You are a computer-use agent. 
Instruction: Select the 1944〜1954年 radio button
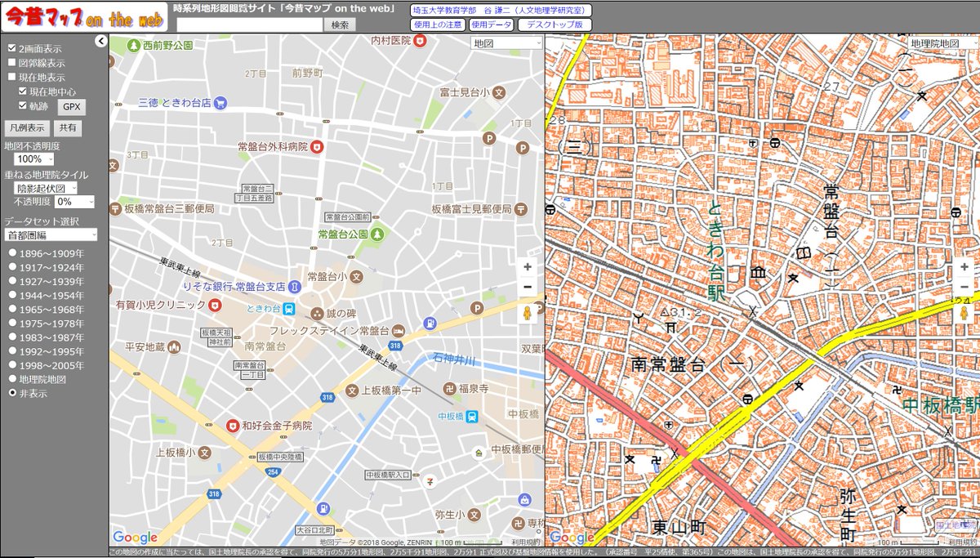12,295
